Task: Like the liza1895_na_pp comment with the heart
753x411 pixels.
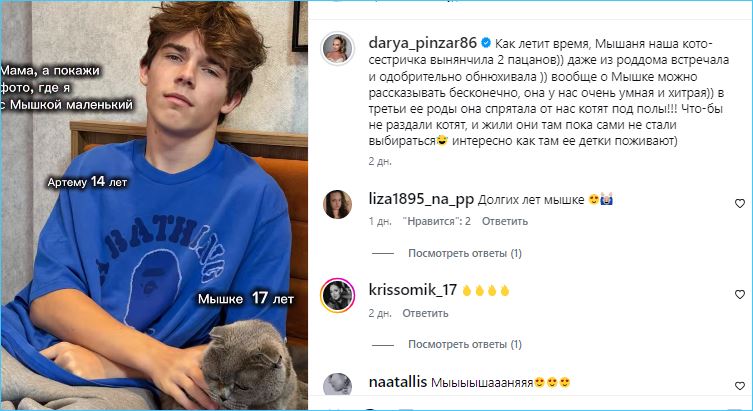Action: tap(740, 204)
